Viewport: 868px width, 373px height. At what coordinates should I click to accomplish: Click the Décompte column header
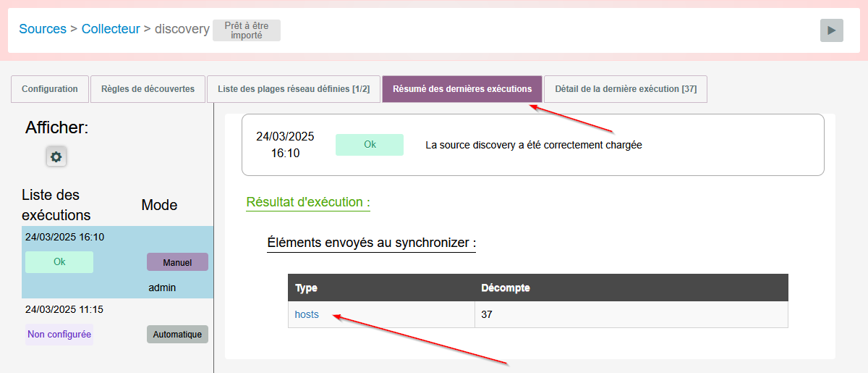pyautogui.click(x=506, y=288)
